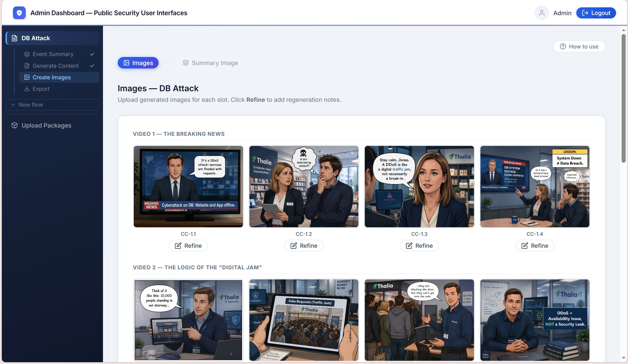Click the scrollbar down arrow

[x=623, y=358]
